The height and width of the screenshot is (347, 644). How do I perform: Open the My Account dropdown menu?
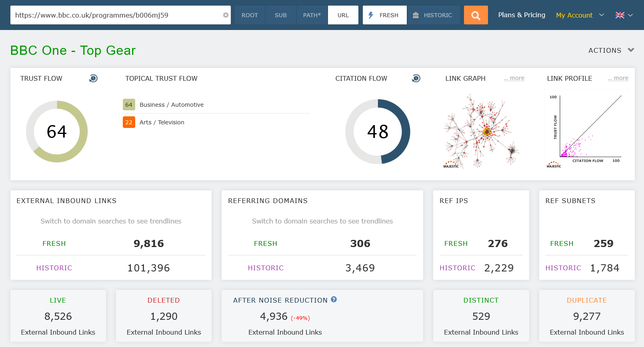point(580,15)
